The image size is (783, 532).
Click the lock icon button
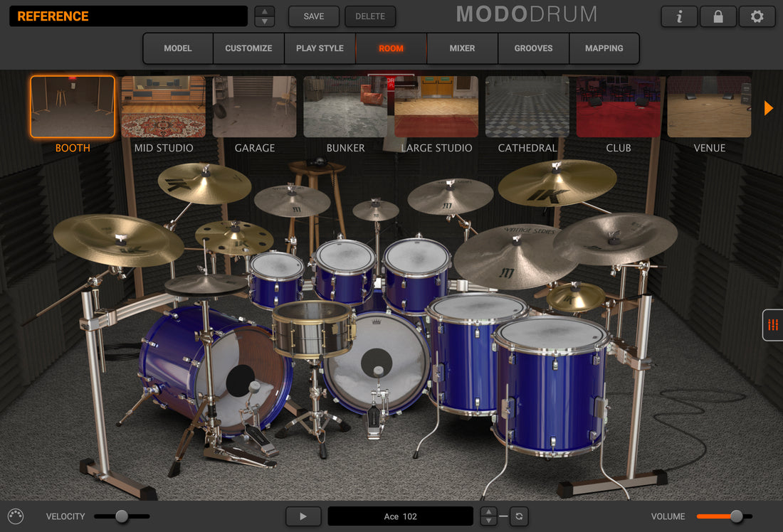(x=718, y=16)
